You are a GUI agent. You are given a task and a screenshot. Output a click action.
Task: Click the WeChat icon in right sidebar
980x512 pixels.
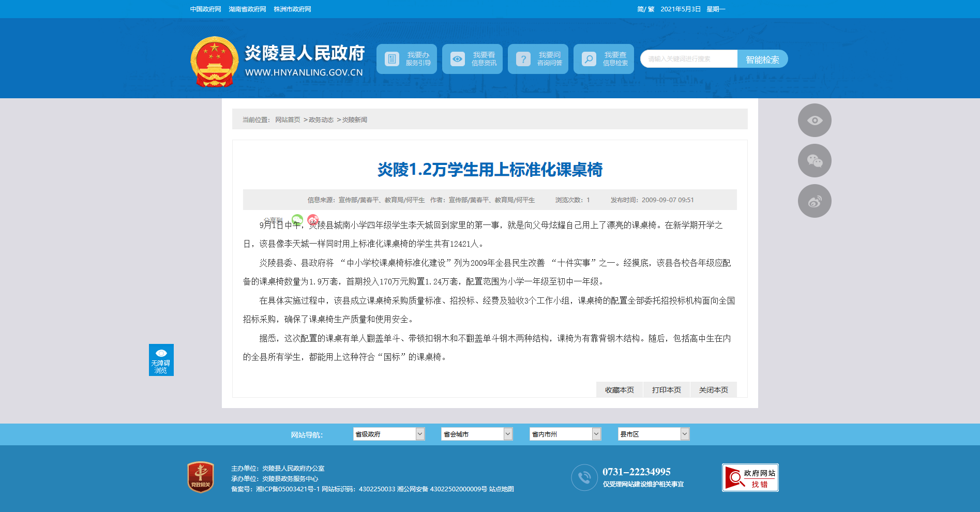[815, 161]
